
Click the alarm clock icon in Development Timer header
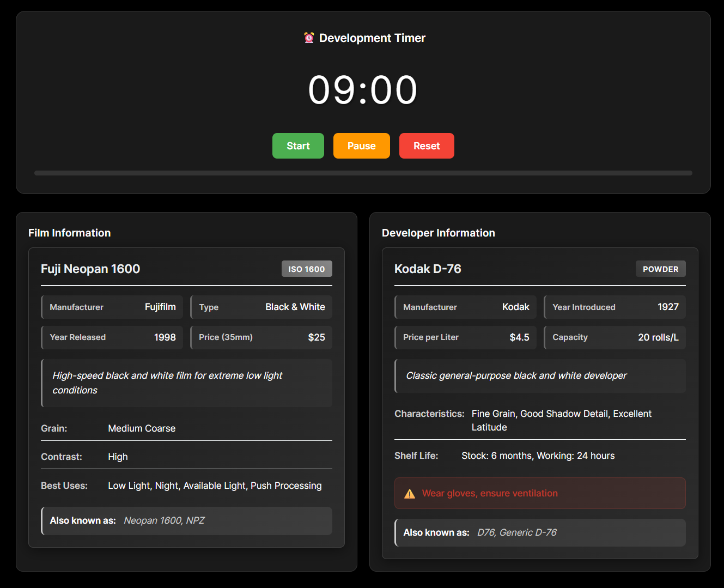coord(308,38)
